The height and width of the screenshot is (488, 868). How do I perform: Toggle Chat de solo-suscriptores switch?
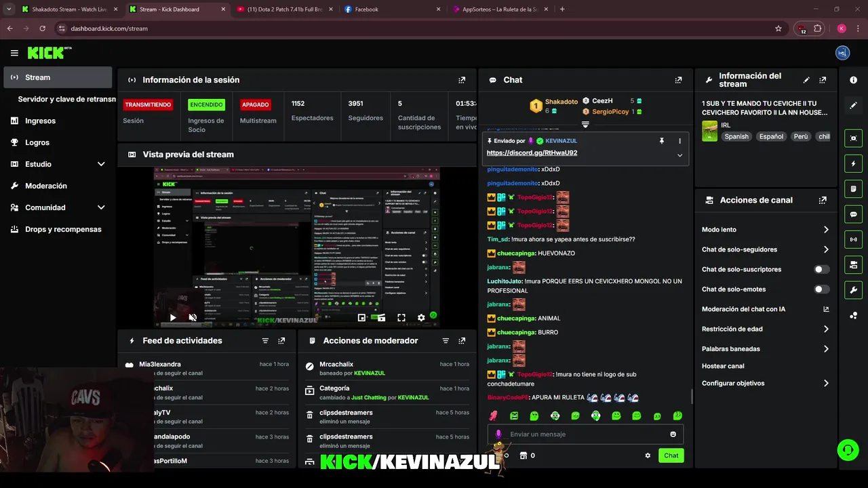pos(821,270)
